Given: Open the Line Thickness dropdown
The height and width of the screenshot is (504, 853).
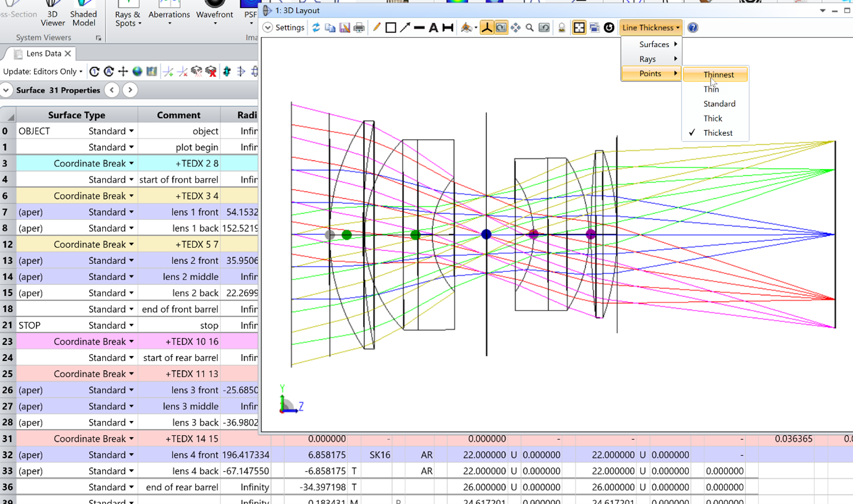Looking at the screenshot, I should (x=650, y=28).
